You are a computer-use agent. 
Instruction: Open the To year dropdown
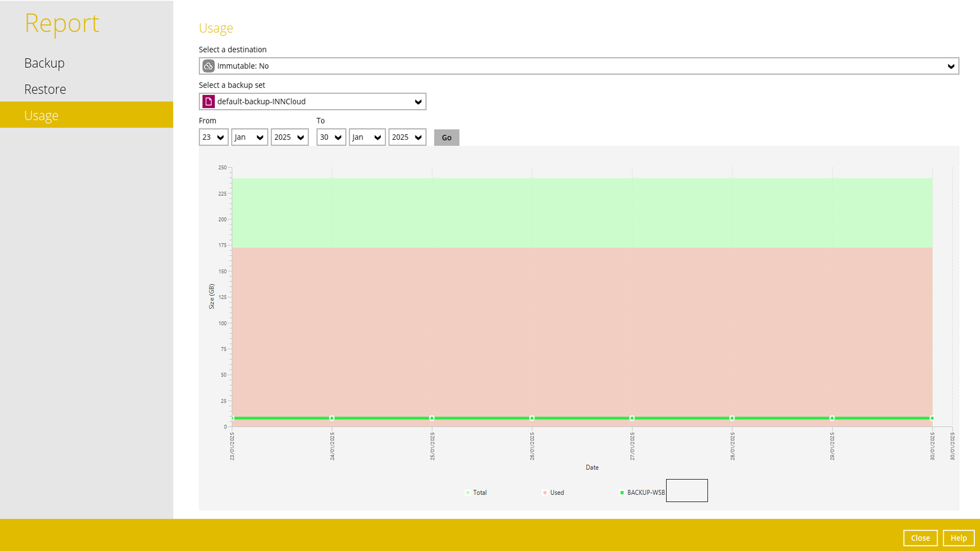point(407,137)
